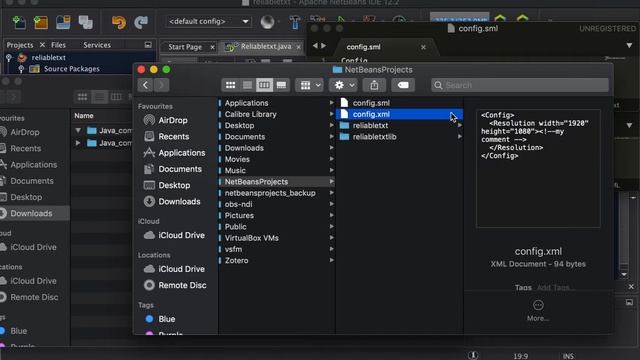This screenshot has height=360, width=640.
Task: Open Reliabletxt.java editor tab
Action: point(266,47)
